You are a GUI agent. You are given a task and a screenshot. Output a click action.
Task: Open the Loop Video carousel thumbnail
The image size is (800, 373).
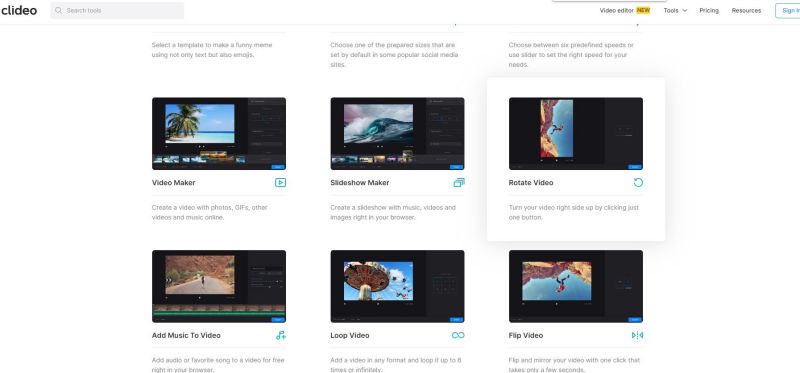click(x=397, y=286)
